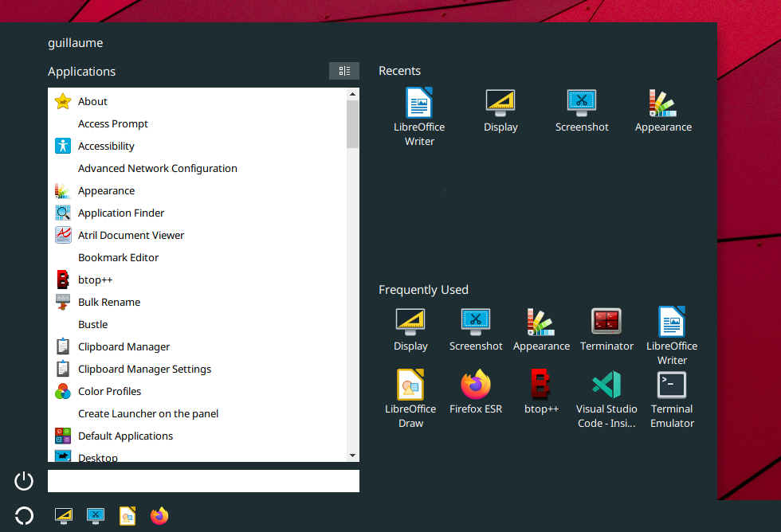This screenshot has width=781, height=532.
Task: Click the session restart icon
Action: [23, 516]
